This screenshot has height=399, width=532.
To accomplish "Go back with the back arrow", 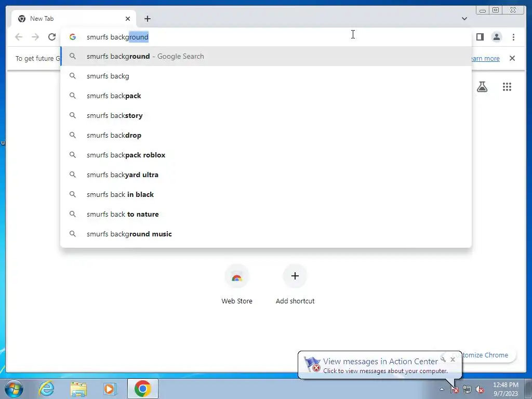I will point(19,37).
